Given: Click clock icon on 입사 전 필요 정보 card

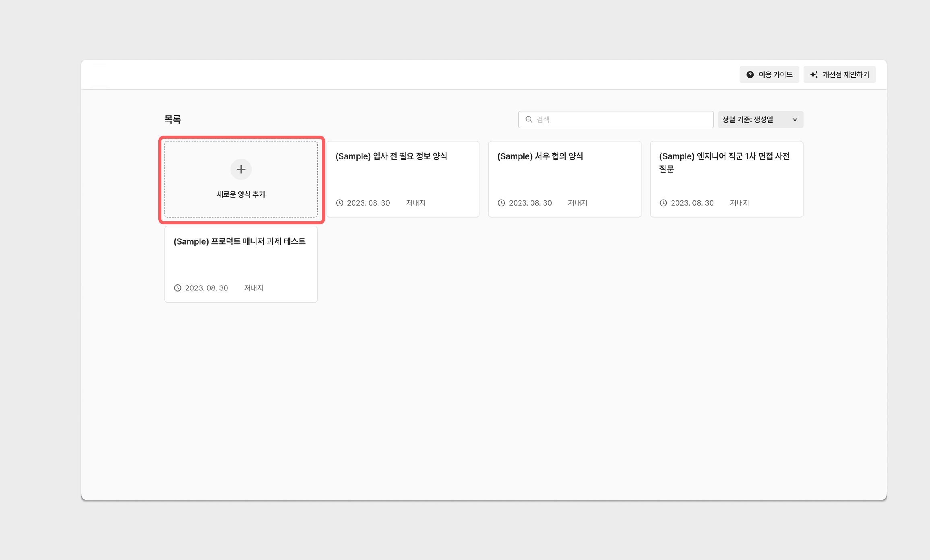Looking at the screenshot, I should [x=339, y=203].
